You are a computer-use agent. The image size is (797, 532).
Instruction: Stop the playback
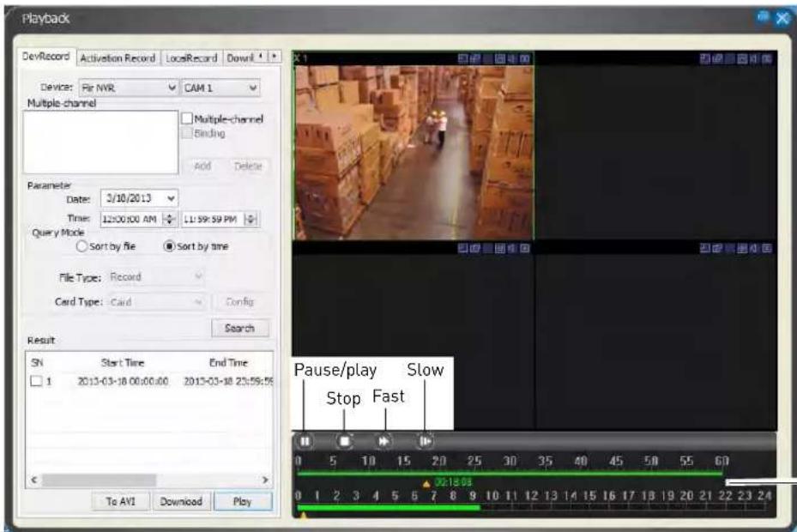click(x=345, y=441)
